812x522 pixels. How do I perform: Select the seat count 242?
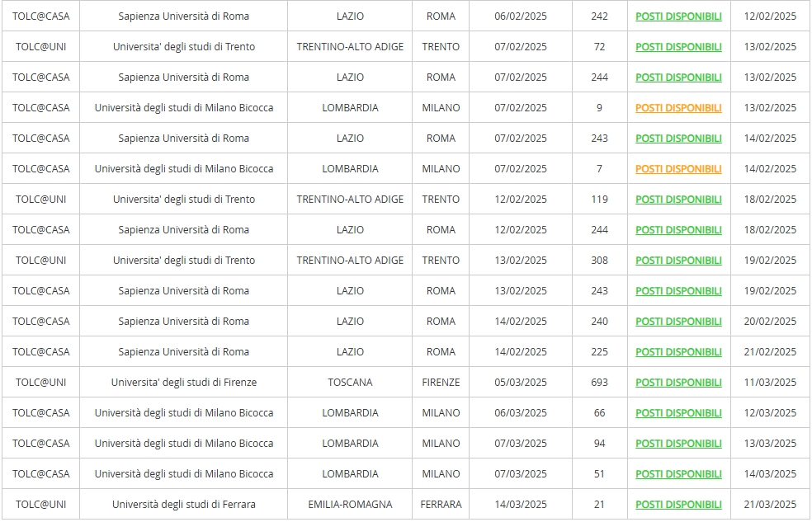(x=599, y=16)
